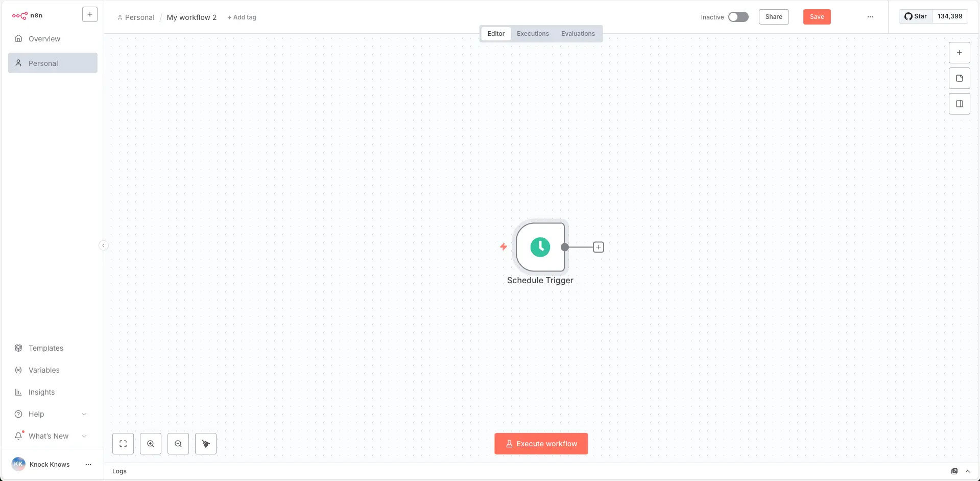The width and height of the screenshot is (980, 481).
Task: Execute the workflow
Action: (x=541, y=443)
